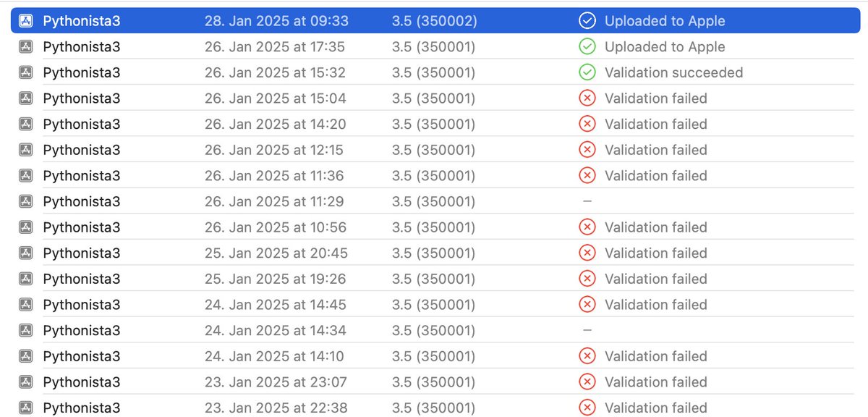Click the archive icon for 24. Jan 14:10
Screen dimensions: 868x417
pyautogui.click(x=25, y=356)
